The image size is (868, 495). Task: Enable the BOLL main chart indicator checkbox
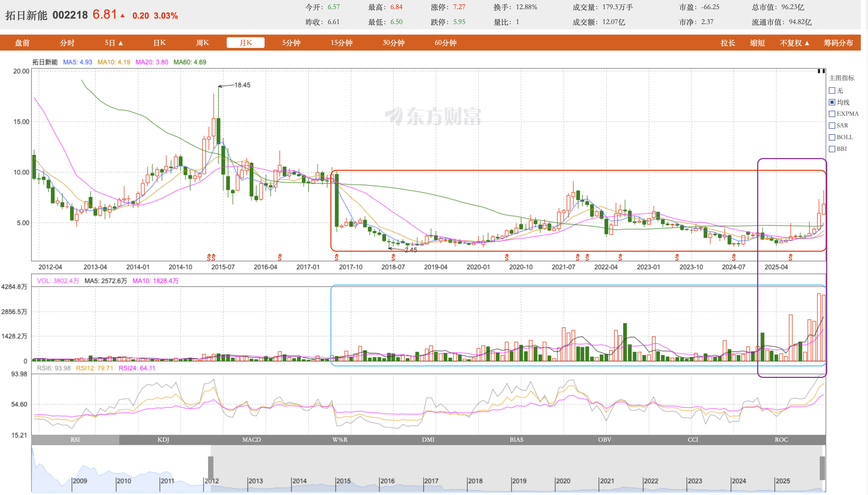[x=832, y=137]
